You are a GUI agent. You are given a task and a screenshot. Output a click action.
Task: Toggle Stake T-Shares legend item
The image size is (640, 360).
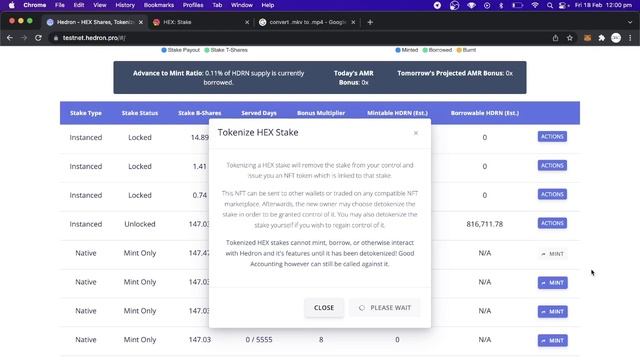226,50
